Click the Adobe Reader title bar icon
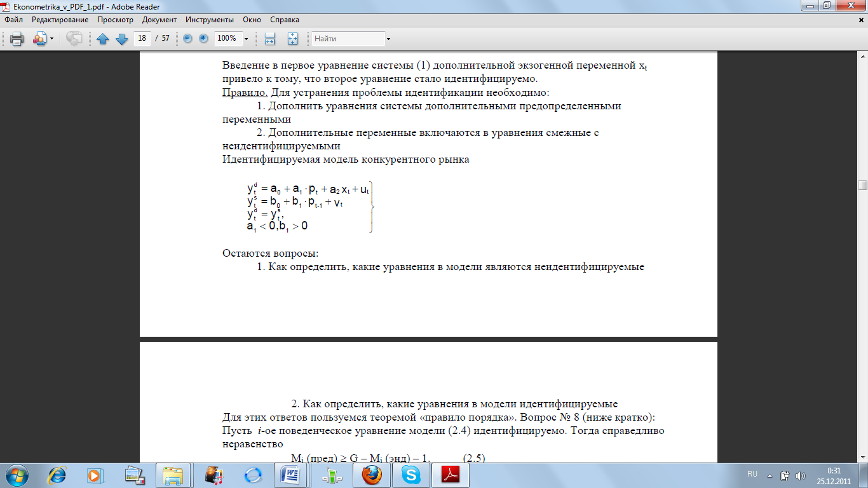This screenshot has height=488, width=868. coord(7,6)
